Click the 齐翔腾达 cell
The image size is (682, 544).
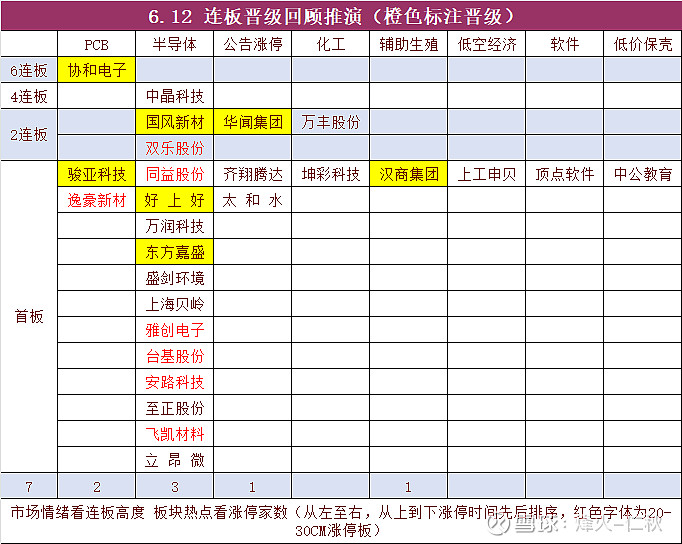pyautogui.click(x=253, y=174)
